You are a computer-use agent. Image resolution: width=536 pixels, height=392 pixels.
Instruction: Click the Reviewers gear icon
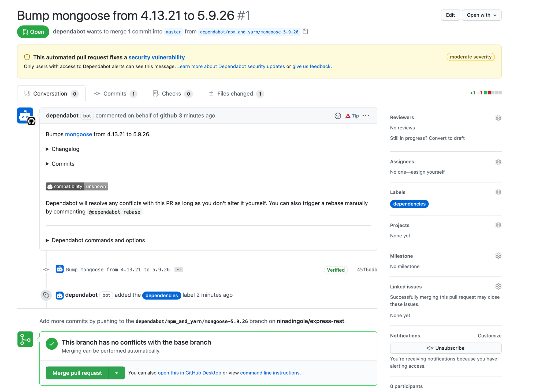tap(498, 118)
